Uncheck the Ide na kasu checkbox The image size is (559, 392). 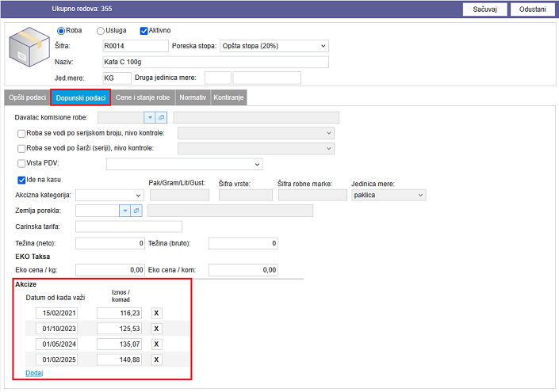point(21,180)
